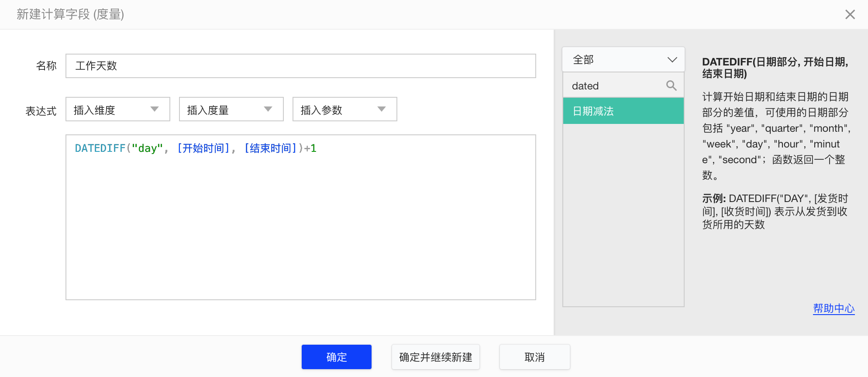868x377 pixels.
Task: Select the 日期减法 function in the list
Action: pyautogui.click(x=623, y=111)
